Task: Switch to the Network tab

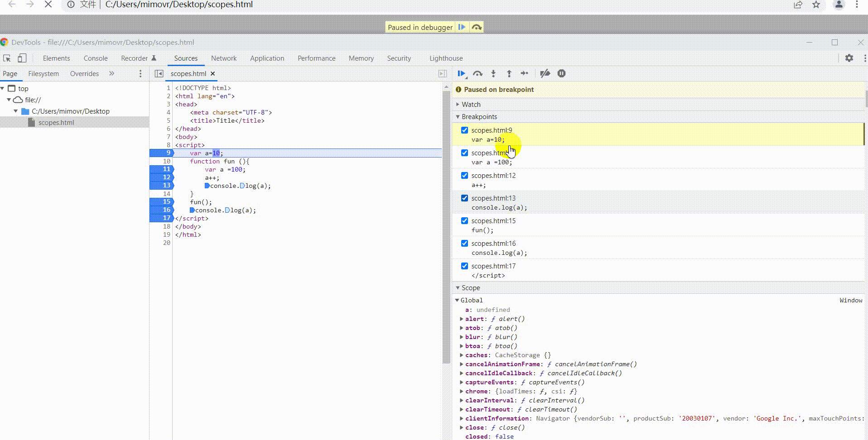Action: 224,58
